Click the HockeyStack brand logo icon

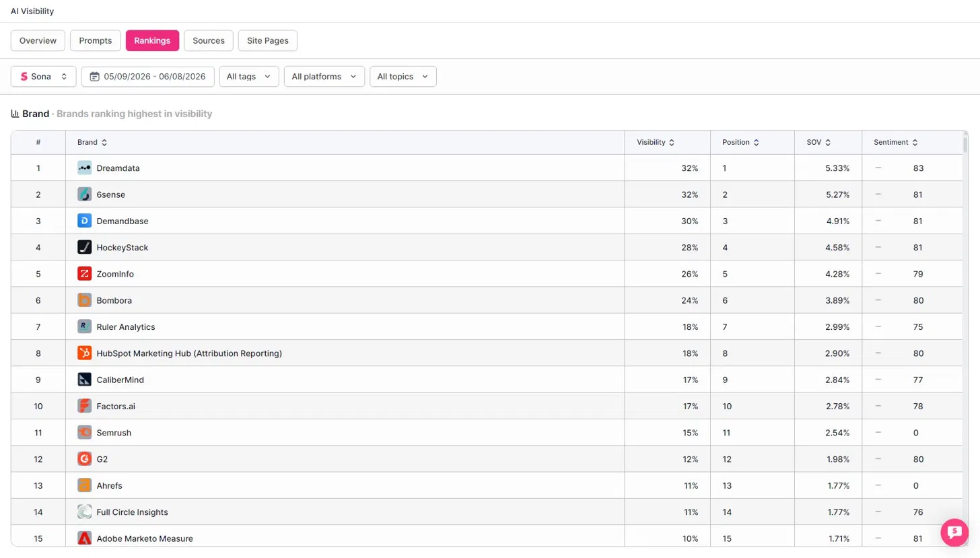tap(84, 248)
